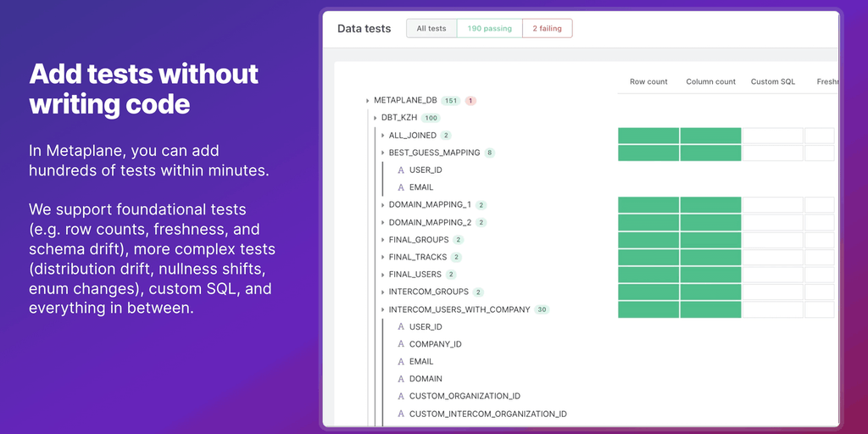Click the text-type icon beside CUSTOM_INTERCOM_ORGANIZATION_ID
Screen dimensions: 868x434
click(401, 415)
